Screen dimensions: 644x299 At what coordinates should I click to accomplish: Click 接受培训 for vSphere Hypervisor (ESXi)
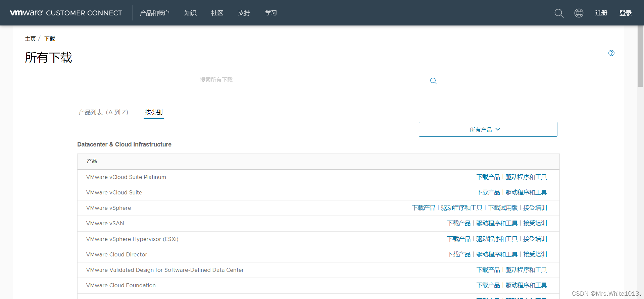pyautogui.click(x=535, y=239)
